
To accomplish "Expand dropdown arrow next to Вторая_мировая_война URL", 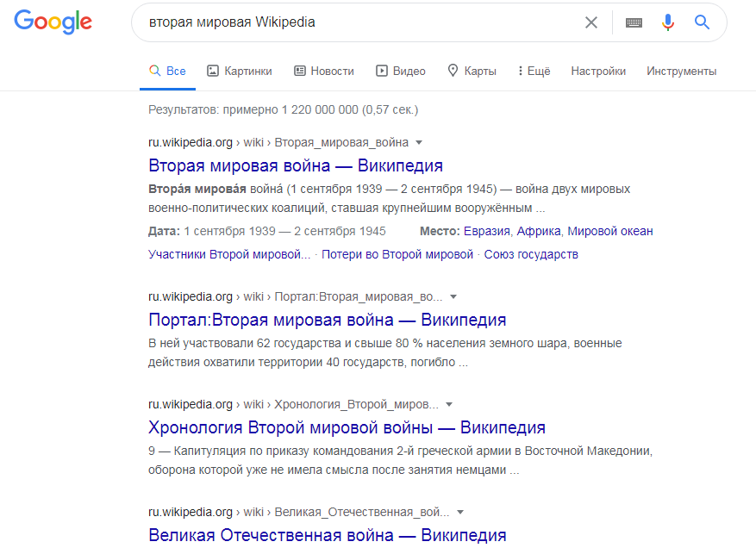I will click(419, 143).
